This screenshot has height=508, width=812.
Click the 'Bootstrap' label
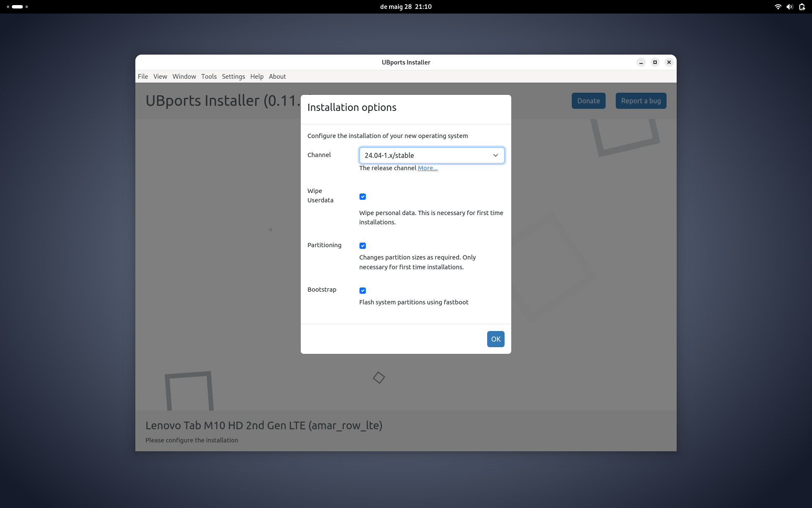(x=322, y=290)
